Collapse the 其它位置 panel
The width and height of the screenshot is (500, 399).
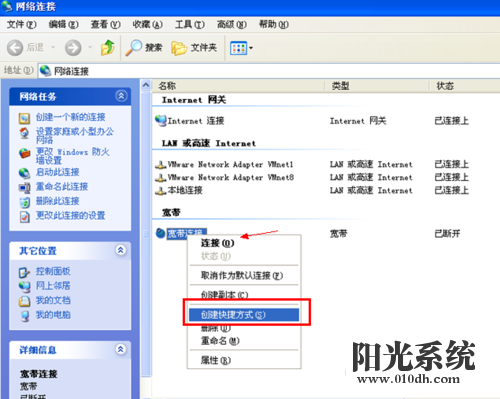121,250
